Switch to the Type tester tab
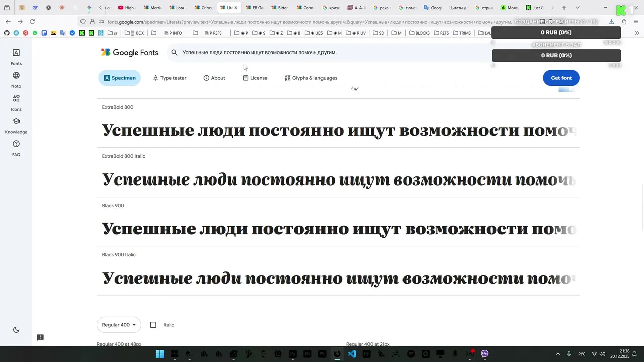The image size is (644, 362). point(170,78)
